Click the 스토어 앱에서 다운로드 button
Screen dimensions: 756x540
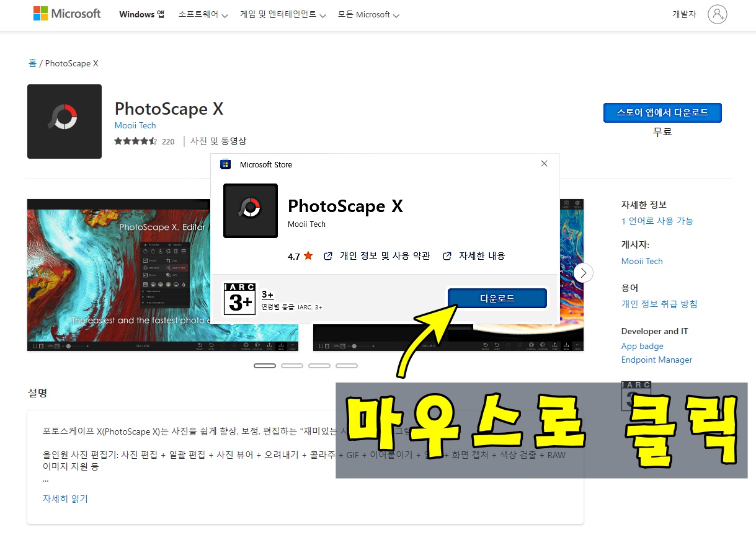coord(662,113)
